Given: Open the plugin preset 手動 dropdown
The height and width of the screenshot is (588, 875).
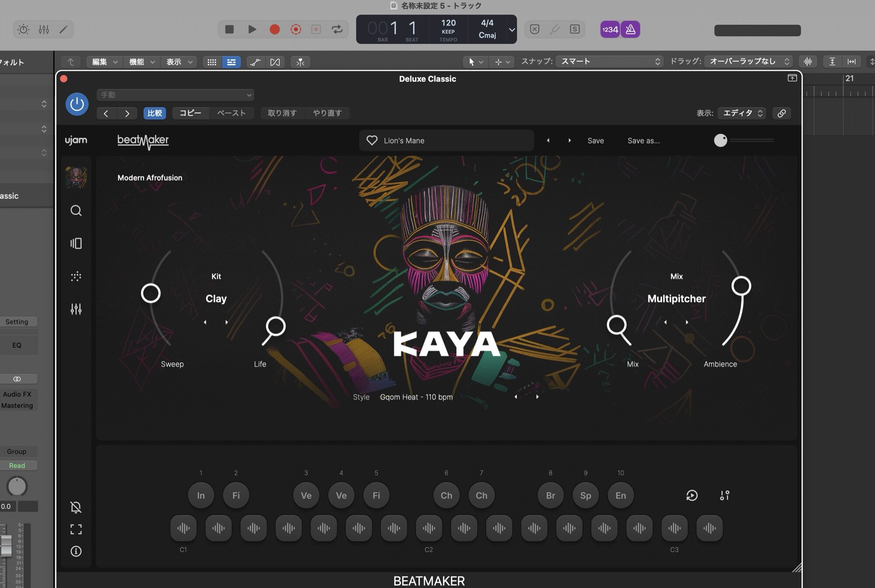Looking at the screenshot, I should point(175,95).
